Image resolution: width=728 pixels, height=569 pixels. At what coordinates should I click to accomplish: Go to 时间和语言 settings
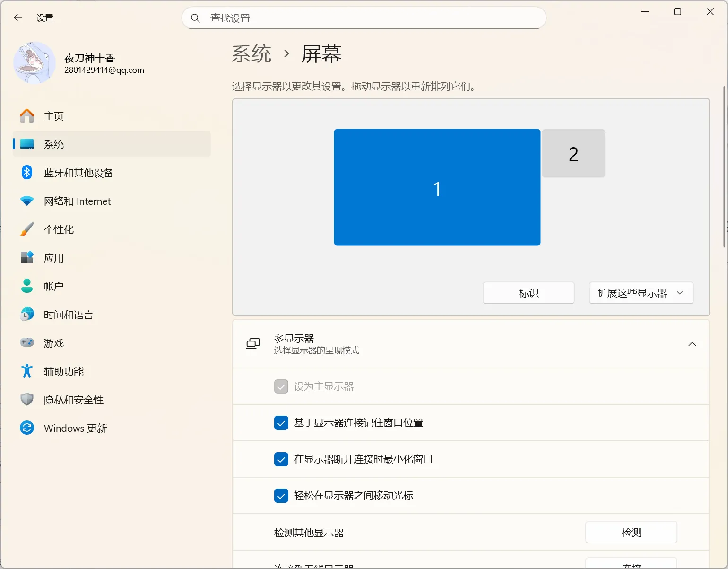(69, 315)
